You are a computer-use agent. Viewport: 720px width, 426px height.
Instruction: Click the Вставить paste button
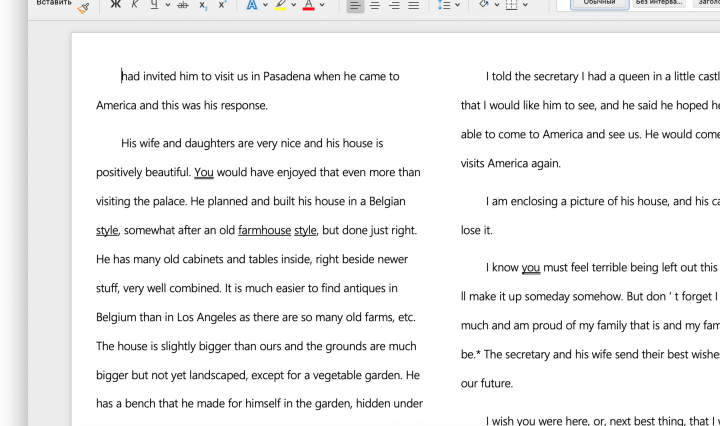coord(54,3)
